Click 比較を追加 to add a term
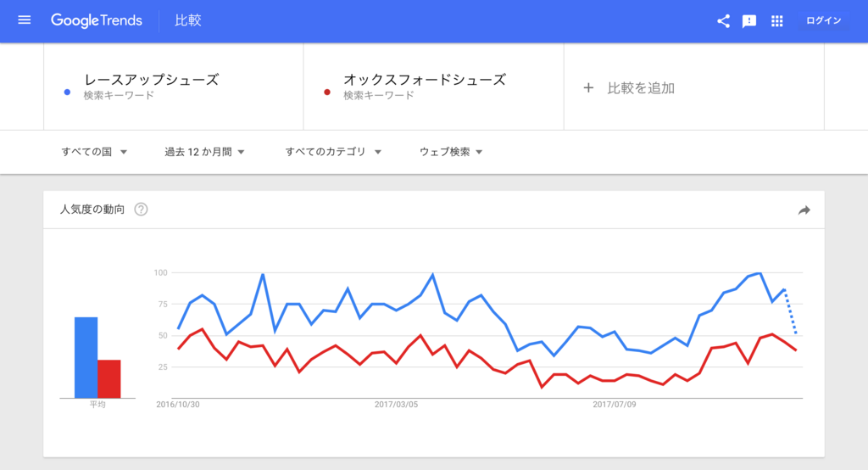The image size is (868, 470). pyautogui.click(x=641, y=88)
